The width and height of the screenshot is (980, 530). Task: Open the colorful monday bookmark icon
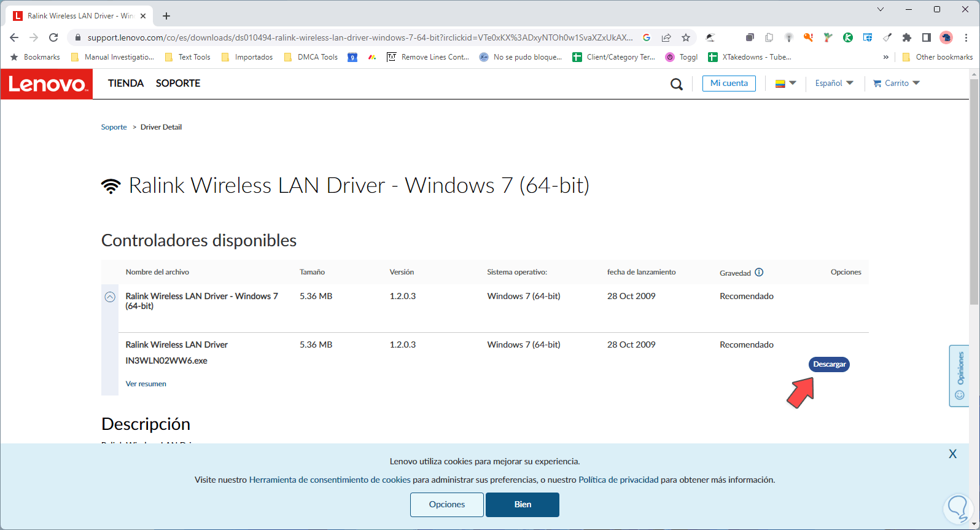pos(372,57)
